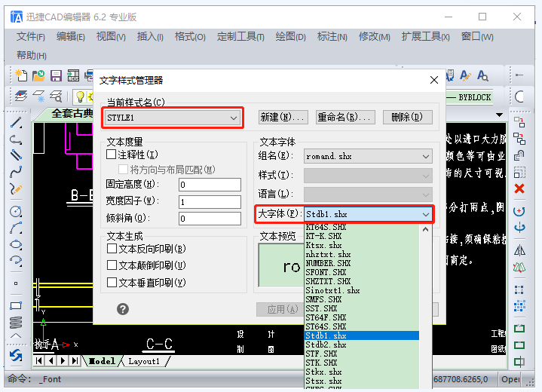Select NUMBER.SHX in the font list

[x=362, y=263]
